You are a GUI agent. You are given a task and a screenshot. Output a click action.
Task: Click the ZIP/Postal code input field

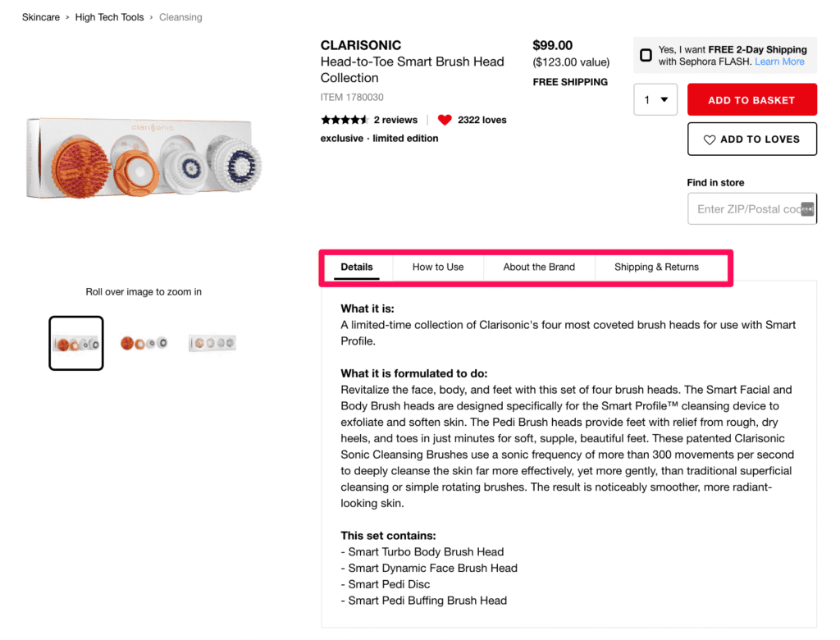(745, 209)
